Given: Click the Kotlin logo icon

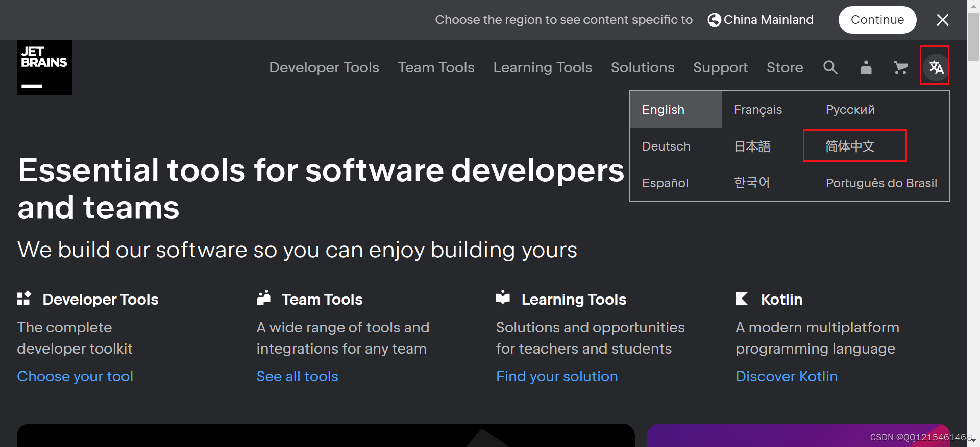Looking at the screenshot, I should pyautogui.click(x=742, y=299).
